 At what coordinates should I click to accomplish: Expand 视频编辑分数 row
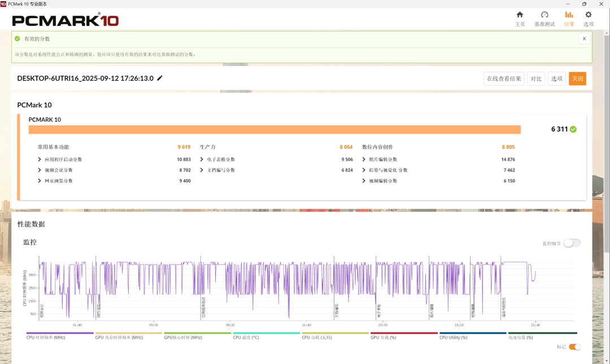tap(364, 181)
